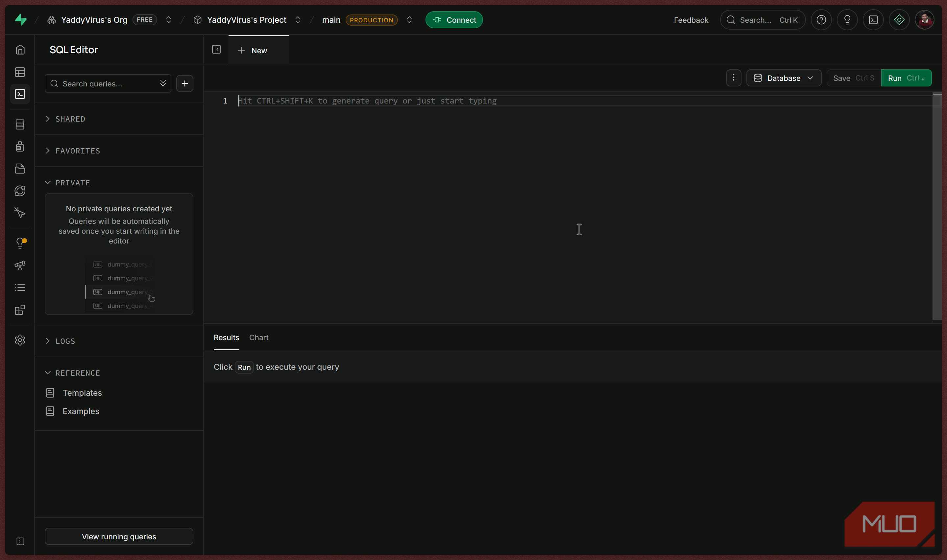The width and height of the screenshot is (947, 560).
Task: Click the FREE plan badge
Action: (x=145, y=20)
